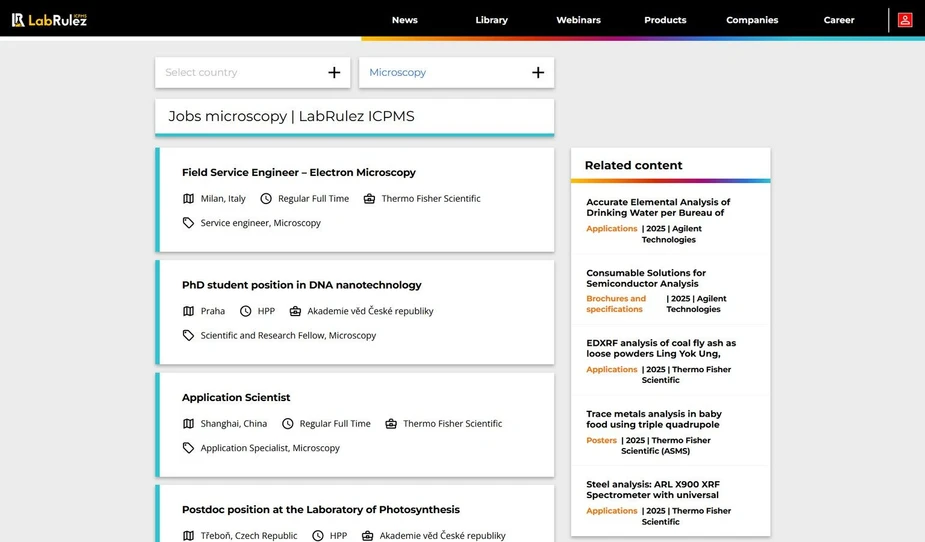Click Applications label under Steel analysis article
Screen dimensions: 925x542
click(x=612, y=511)
